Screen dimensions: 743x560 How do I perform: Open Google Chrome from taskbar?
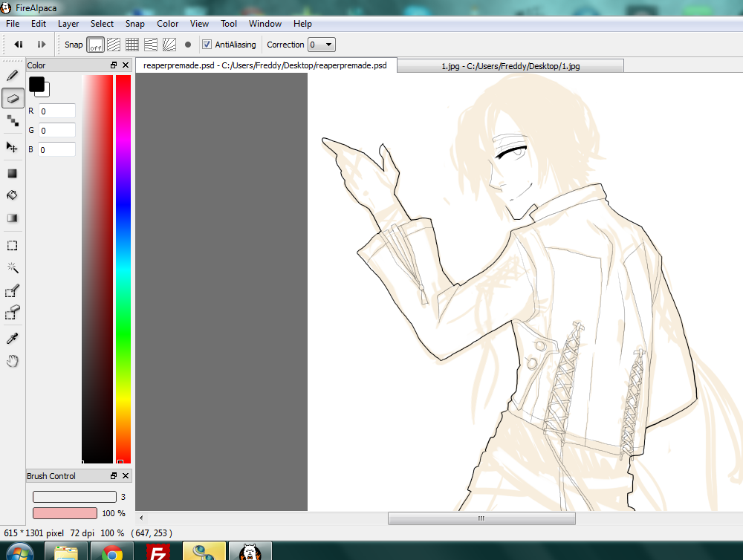point(112,553)
